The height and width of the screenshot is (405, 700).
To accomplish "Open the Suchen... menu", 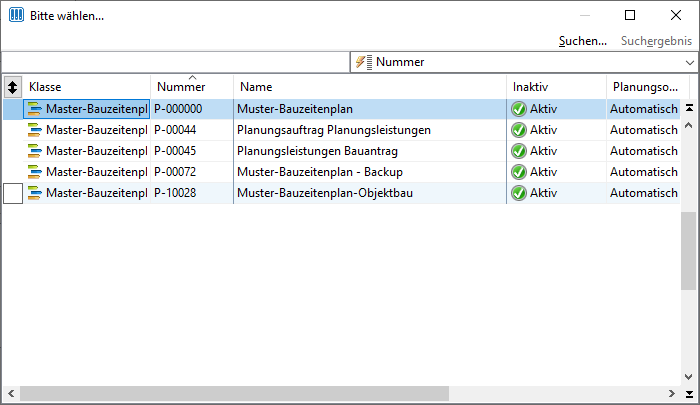I will click(583, 41).
